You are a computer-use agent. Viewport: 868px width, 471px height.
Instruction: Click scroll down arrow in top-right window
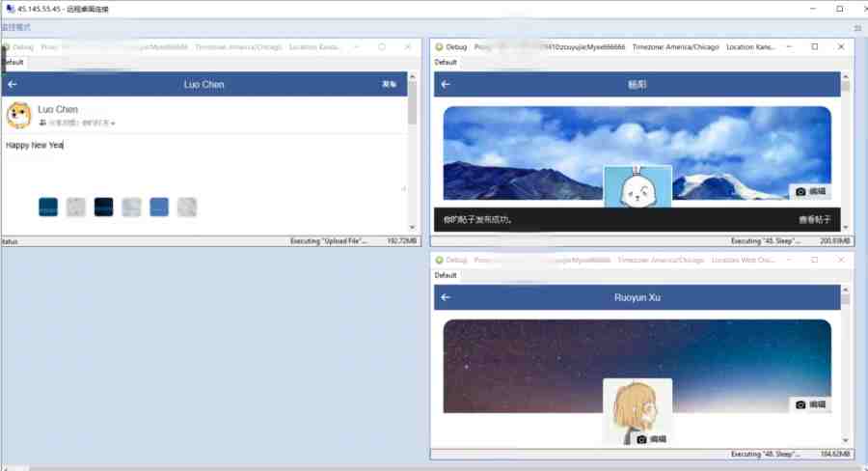[845, 227]
